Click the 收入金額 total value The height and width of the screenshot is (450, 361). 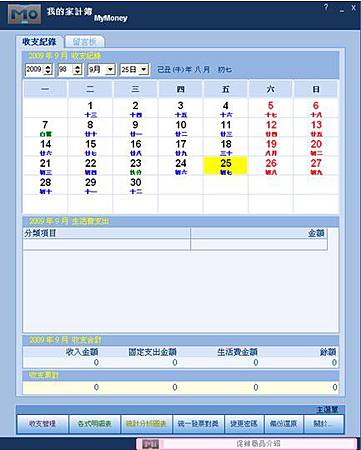point(96,363)
